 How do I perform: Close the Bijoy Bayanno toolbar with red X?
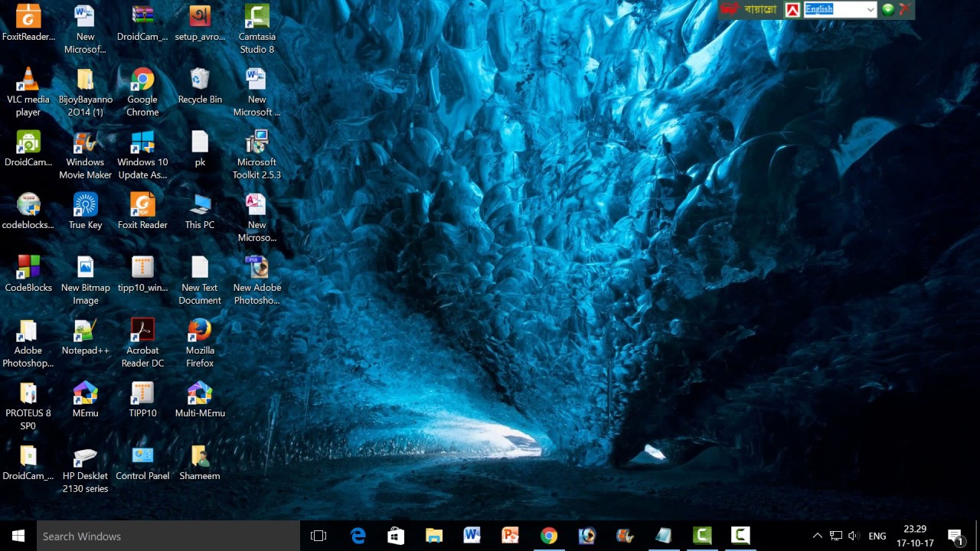click(904, 9)
